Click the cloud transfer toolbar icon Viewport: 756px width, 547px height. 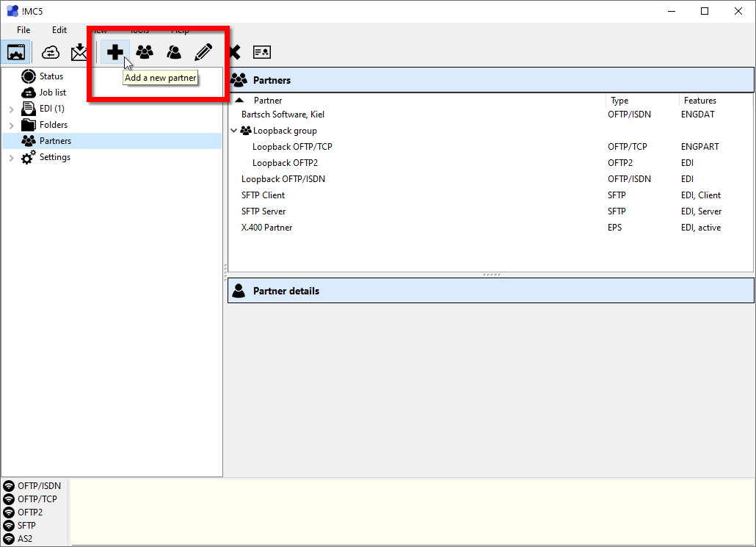50,52
